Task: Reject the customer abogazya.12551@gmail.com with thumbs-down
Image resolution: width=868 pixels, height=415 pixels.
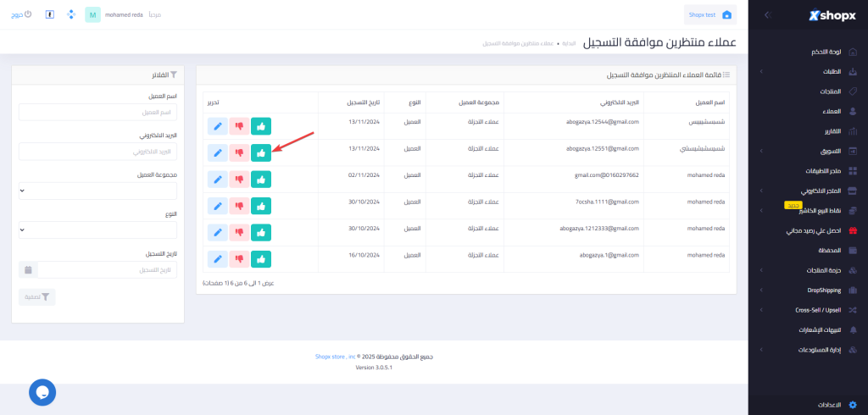Action: point(240,153)
